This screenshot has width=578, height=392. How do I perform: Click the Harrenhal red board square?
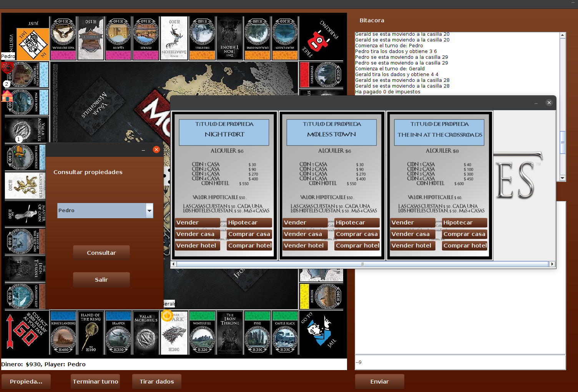(x=321, y=75)
